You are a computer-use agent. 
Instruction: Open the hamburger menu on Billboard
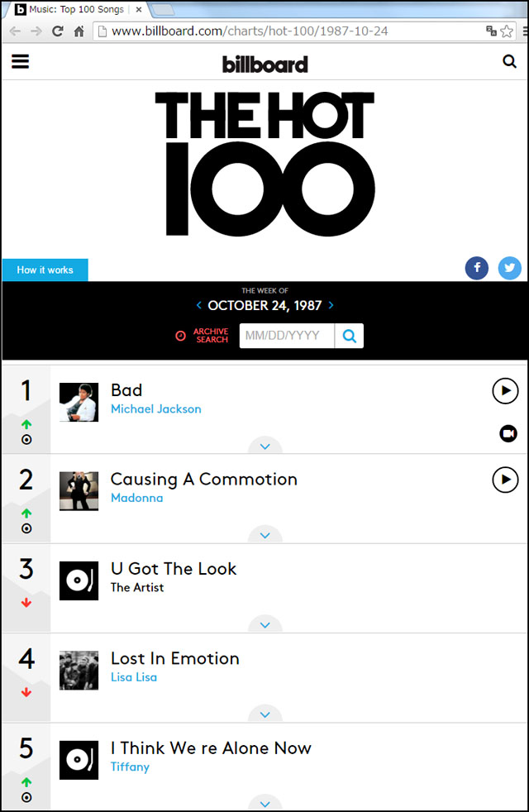(x=20, y=61)
